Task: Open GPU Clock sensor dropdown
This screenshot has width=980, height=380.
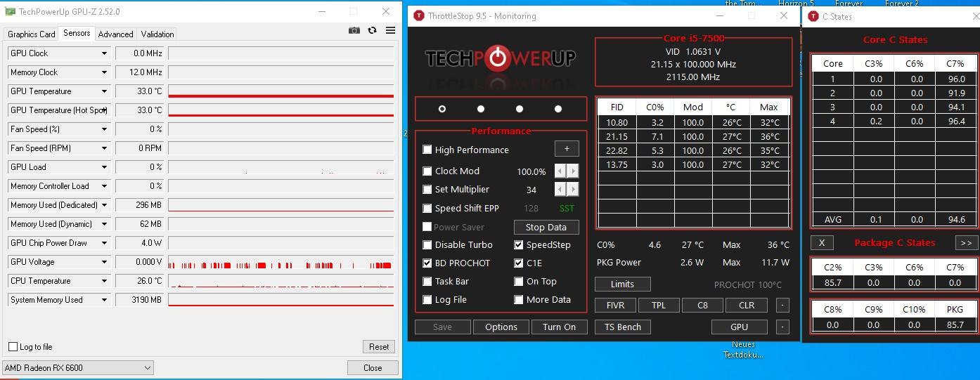Action: tap(104, 53)
